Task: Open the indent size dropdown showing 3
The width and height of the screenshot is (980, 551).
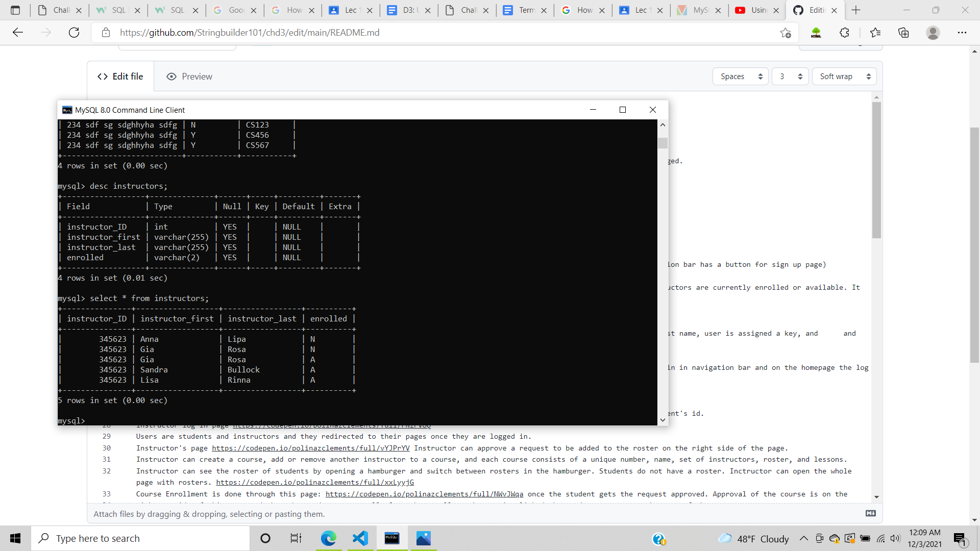Action: click(x=790, y=76)
